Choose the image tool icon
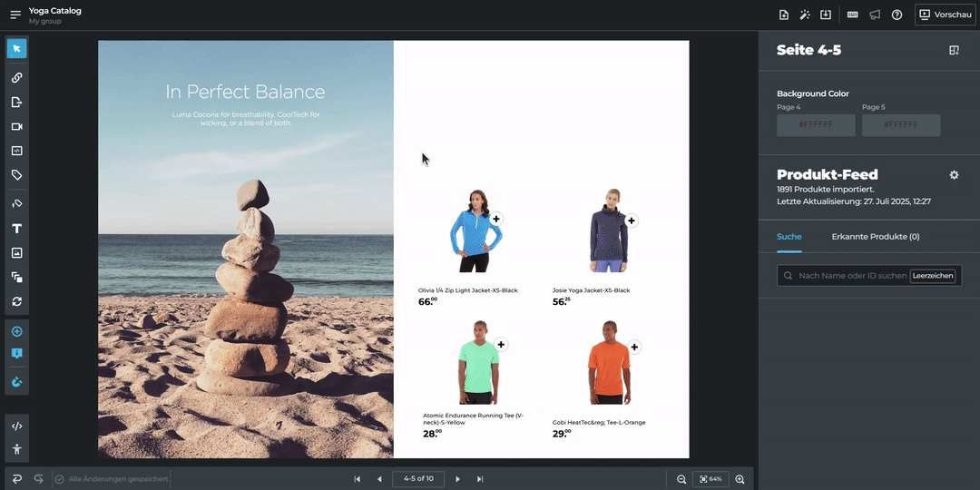The width and height of the screenshot is (980, 490). pos(16,253)
